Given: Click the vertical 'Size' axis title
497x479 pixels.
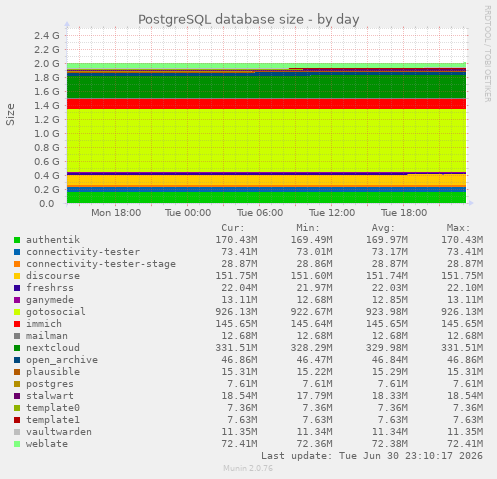Looking at the screenshot, I should coord(10,114).
